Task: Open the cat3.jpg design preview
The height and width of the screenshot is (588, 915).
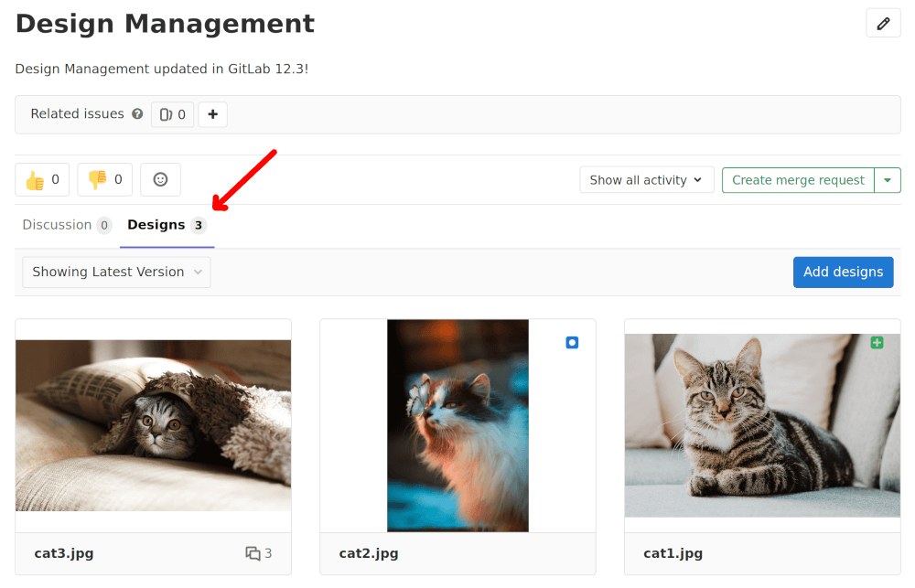Action: click(x=153, y=425)
